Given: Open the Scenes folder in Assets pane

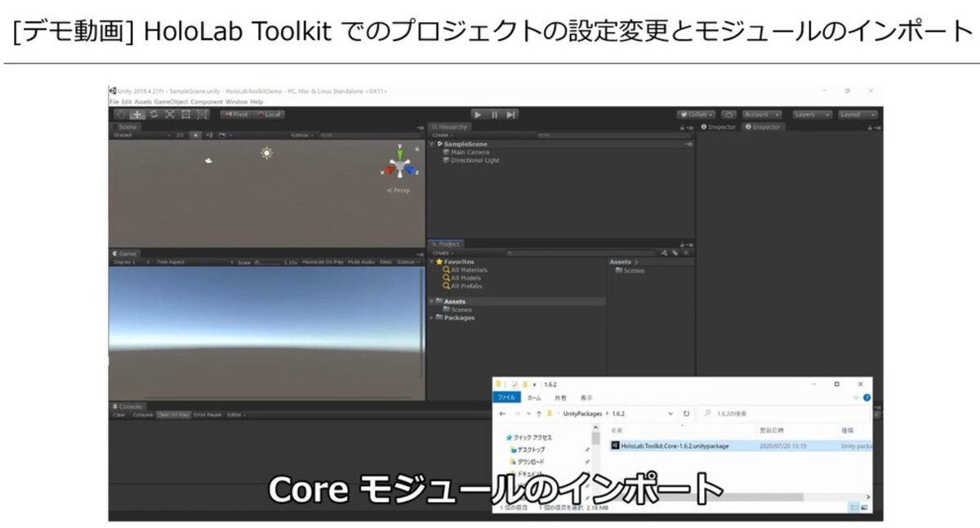Looking at the screenshot, I should 630,271.
